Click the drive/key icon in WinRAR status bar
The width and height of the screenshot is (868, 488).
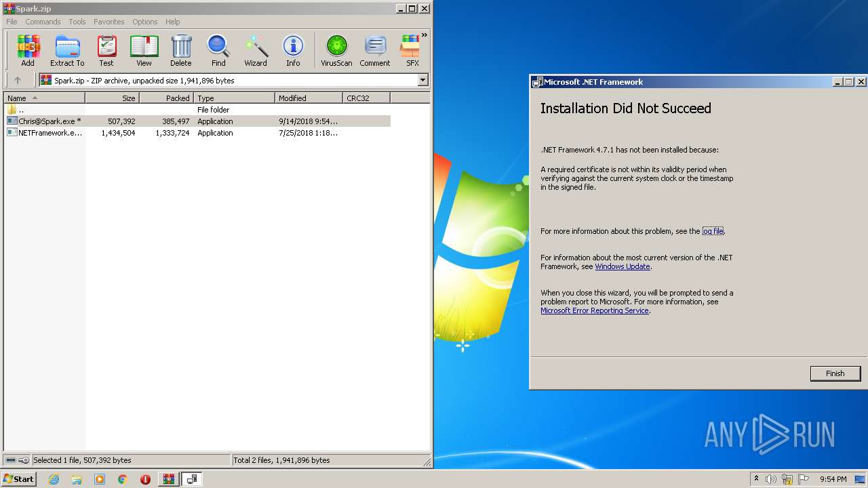18,460
